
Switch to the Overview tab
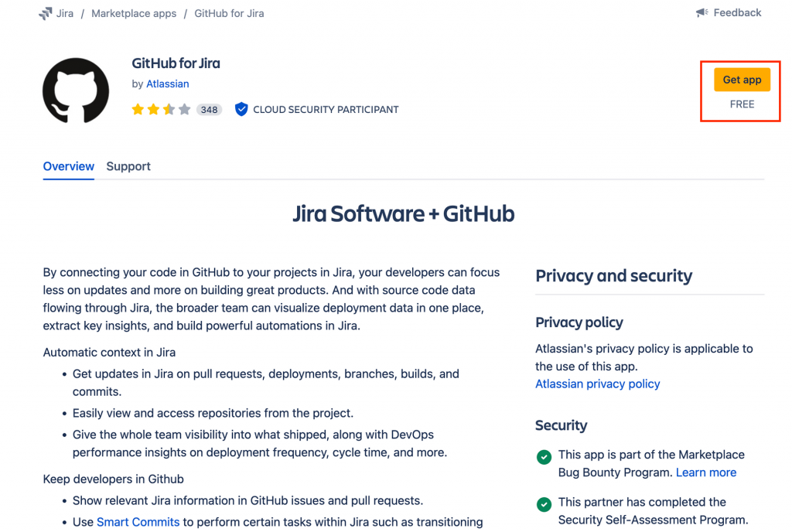(68, 166)
